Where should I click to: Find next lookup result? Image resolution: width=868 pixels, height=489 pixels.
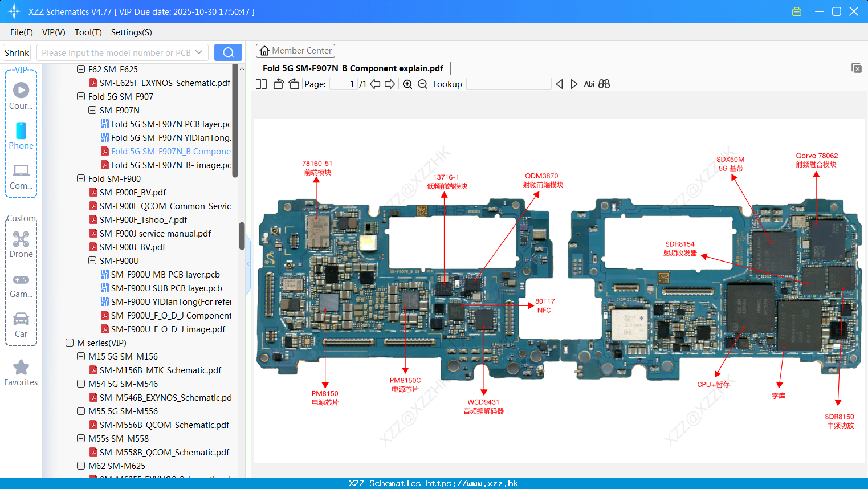tap(574, 84)
